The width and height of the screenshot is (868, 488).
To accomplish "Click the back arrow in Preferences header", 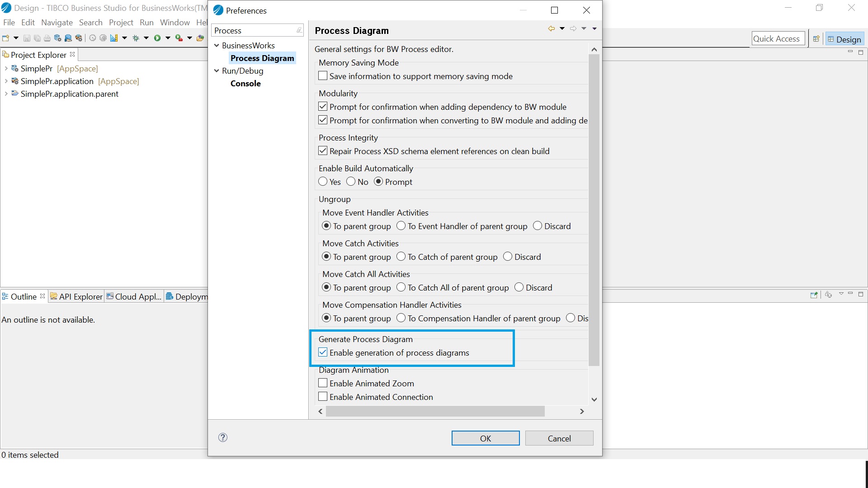I will tap(552, 28).
